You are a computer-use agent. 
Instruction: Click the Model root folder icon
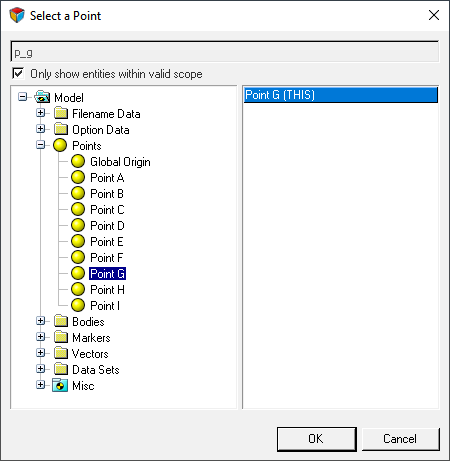pos(42,98)
